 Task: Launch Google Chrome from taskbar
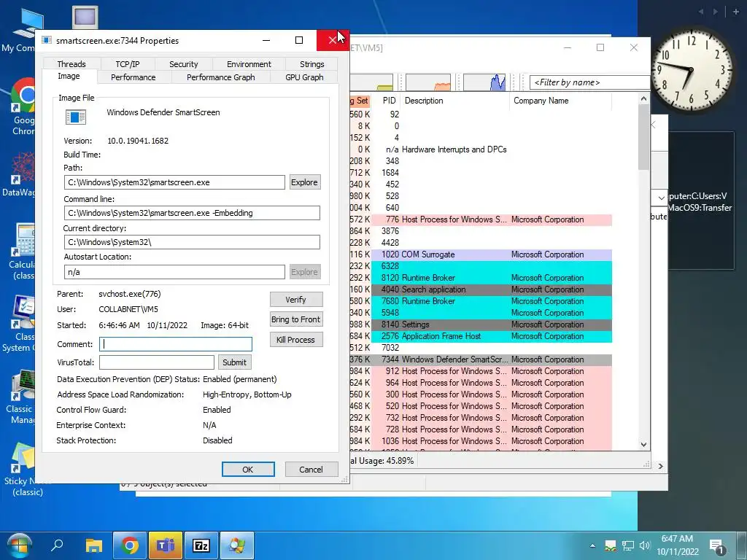coord(130,545)
